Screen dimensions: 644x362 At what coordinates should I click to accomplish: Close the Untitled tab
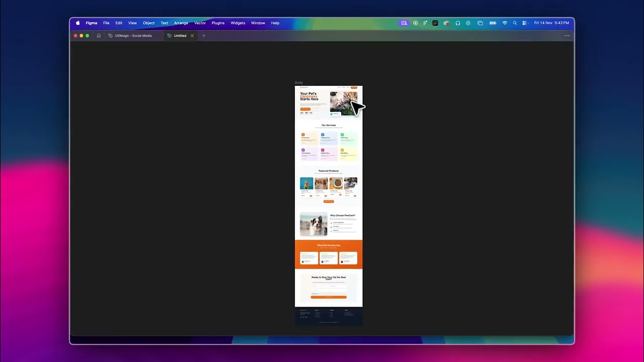point(192,36)
